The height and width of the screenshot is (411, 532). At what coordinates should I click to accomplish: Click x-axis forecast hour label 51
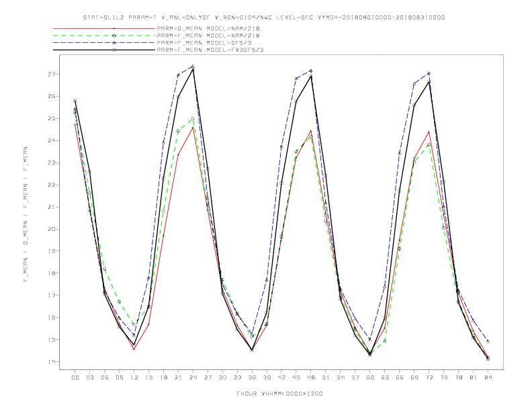pyautogui.click(x=326, y=377)
